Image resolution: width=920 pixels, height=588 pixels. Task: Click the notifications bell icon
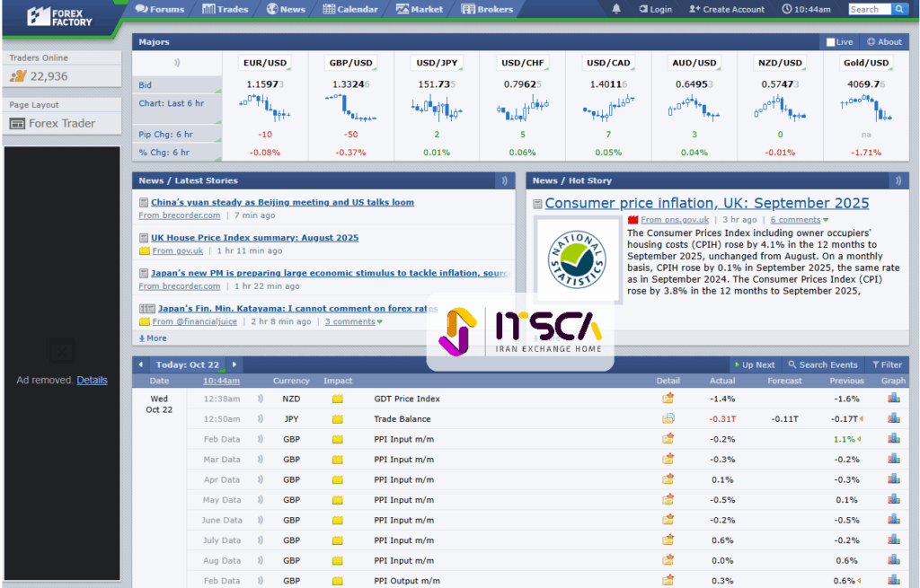pos(616,9)
